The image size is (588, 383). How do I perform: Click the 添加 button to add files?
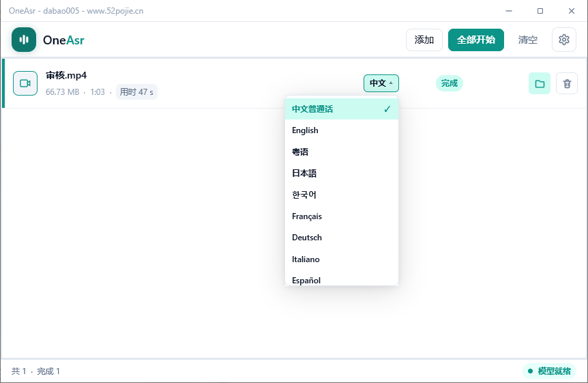click(x=424, y=40)
